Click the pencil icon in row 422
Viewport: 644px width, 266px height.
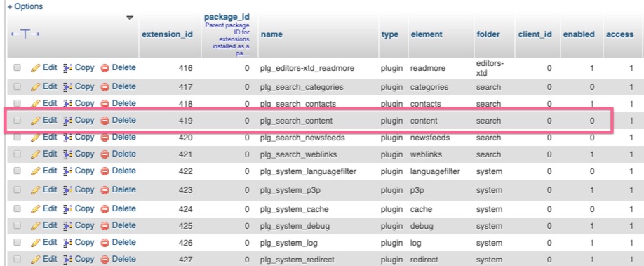pyautogui.click(x=36, y=171)
